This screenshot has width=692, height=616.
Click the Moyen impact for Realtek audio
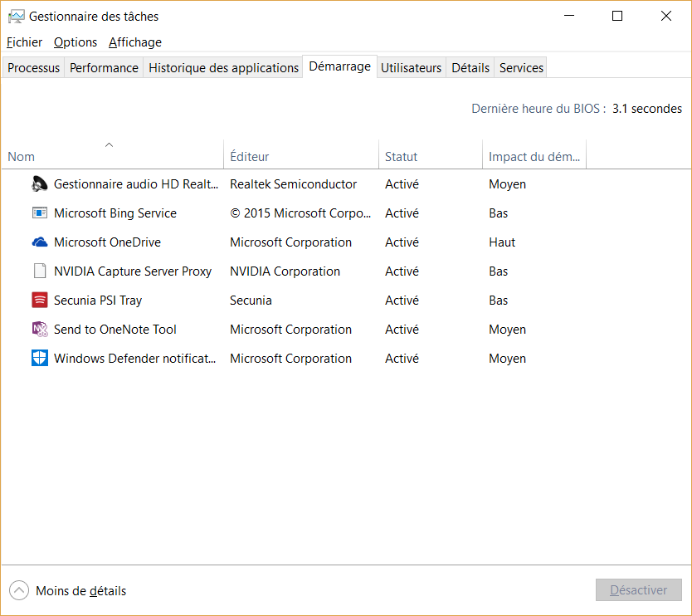[x=508, y=184]
